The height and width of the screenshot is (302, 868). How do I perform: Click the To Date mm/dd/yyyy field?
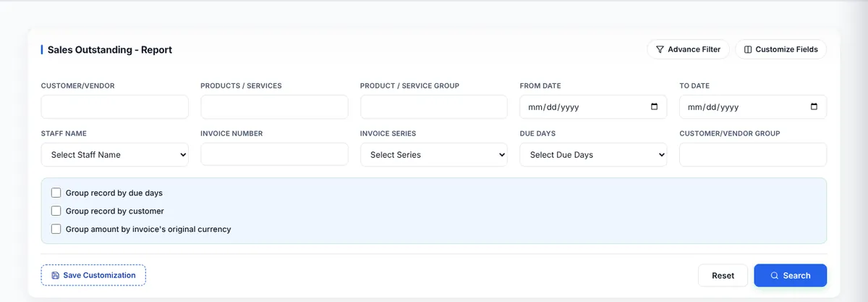753,106
